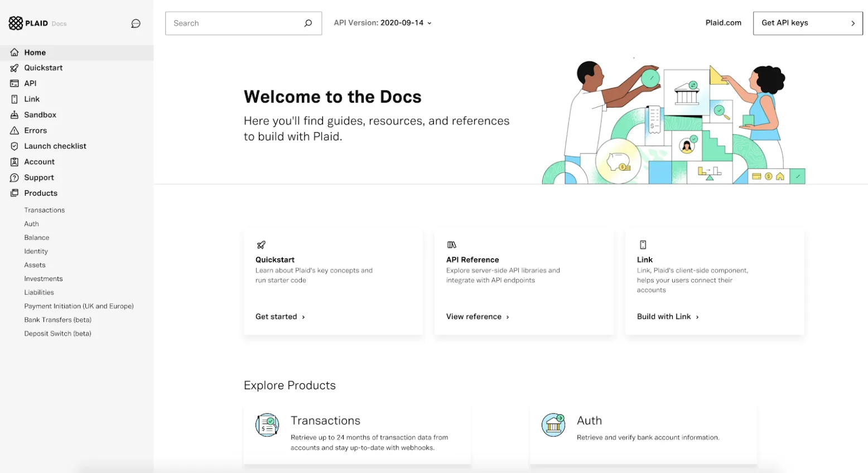Image resolution: width=868 pixels, height=473 pixels.
Task: Click the Link phone icon in sidebar
Action: pos(15,99)
